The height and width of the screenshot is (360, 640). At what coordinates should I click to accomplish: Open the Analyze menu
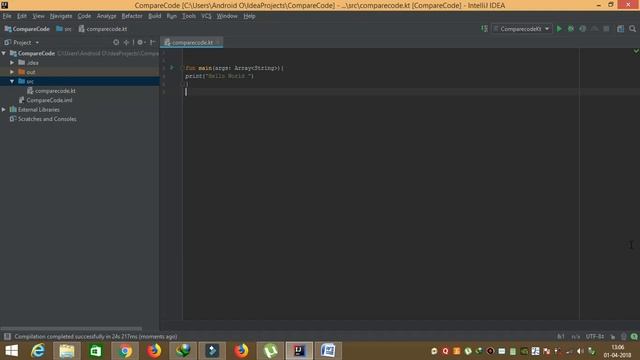(x=107, y=16)
